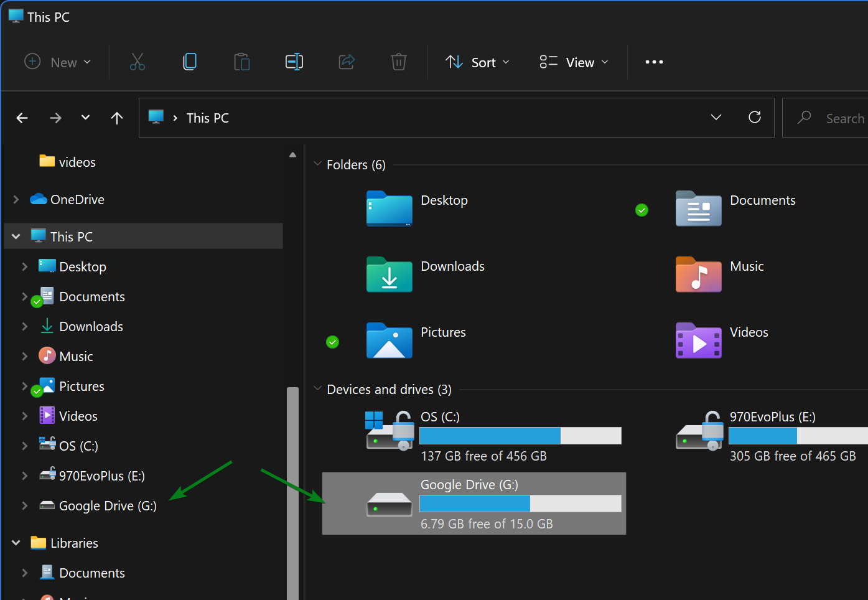
Task: Go up one level with up arrow
Action: click(x=117, y=118)
